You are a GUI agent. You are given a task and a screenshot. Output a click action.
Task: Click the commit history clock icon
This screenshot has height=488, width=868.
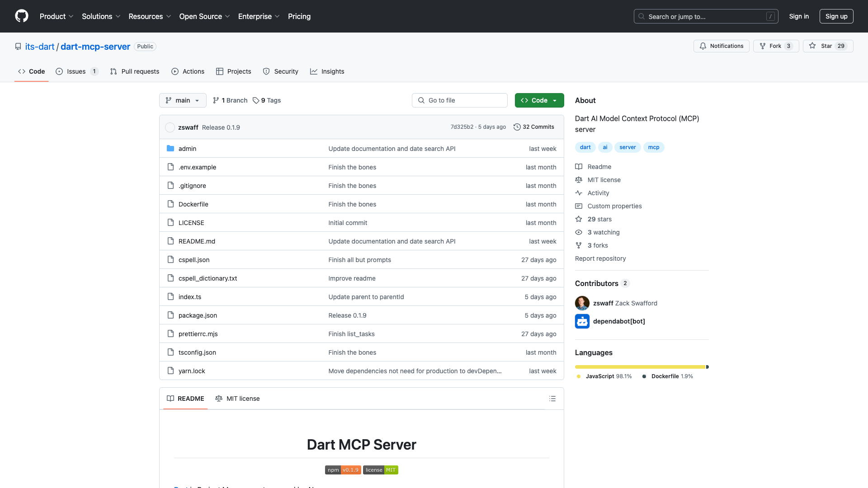pyautogui.click(x=517, y=127)
